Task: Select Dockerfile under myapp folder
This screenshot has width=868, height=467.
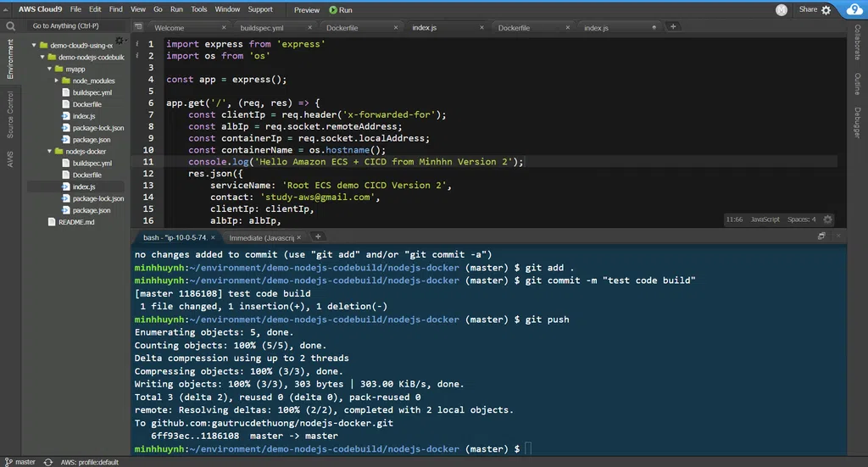Action: [x=87, y=104]
